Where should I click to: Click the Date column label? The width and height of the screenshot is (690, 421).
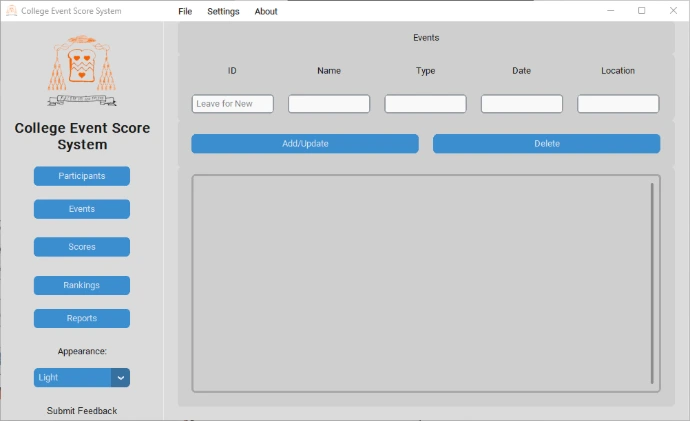pyautogui.click(x=521, y=71)
